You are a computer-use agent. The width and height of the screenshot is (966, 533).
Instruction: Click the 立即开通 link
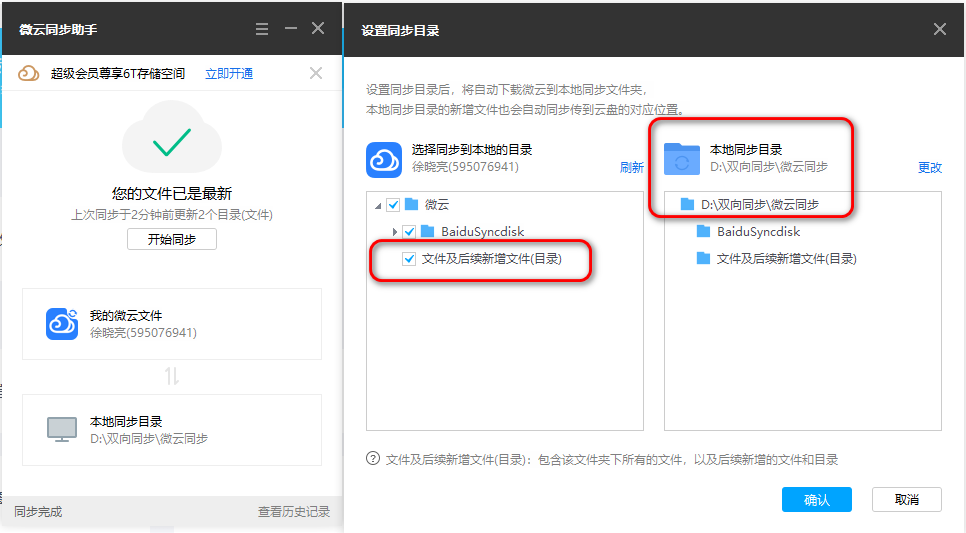pyautogui.click(x=229, y=74)
